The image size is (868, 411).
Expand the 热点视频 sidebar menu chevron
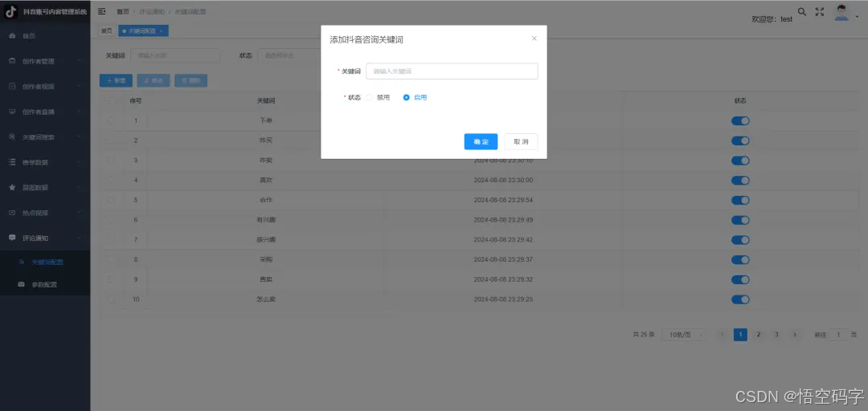click(79, 213)
